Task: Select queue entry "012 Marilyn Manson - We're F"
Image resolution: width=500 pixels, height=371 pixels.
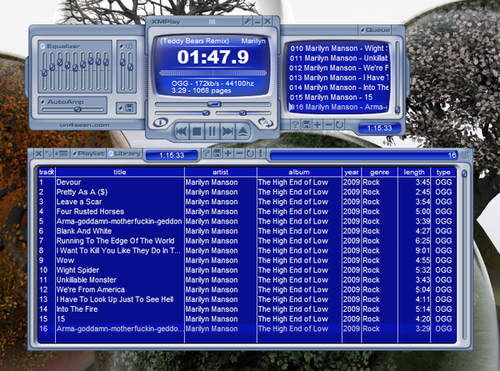Action: coord(339,68)
